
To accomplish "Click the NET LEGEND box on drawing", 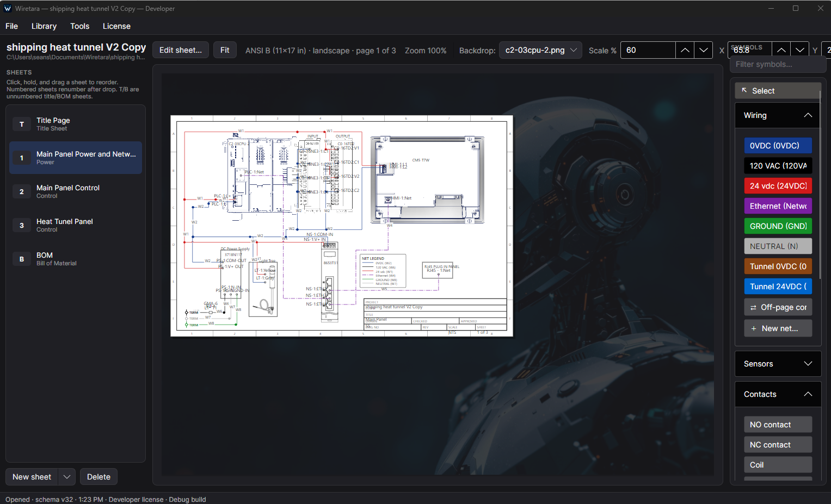I will pyautogui.click(x=383, y=270).
